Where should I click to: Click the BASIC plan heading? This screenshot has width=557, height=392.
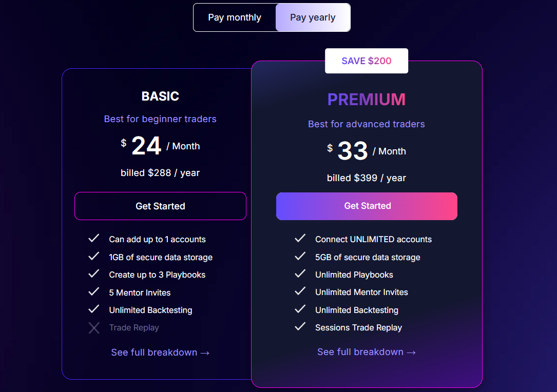pyautogui.click(x=160, y=96)
